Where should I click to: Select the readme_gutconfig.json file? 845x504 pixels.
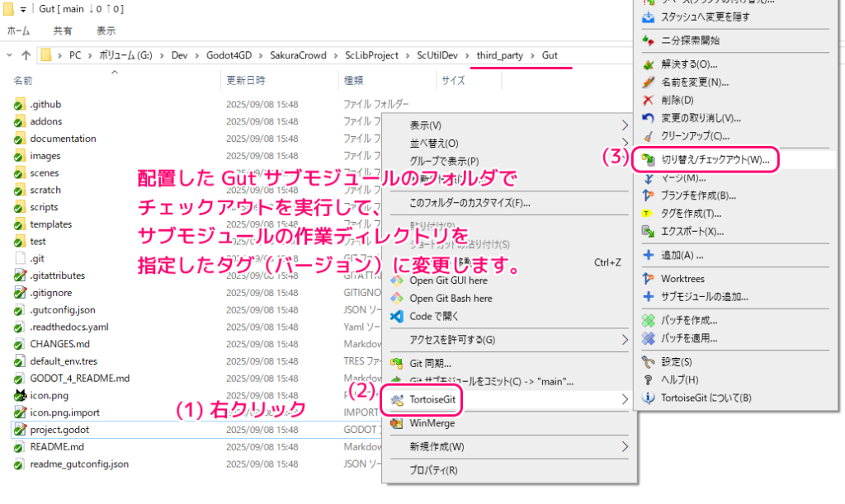(79, 464)
